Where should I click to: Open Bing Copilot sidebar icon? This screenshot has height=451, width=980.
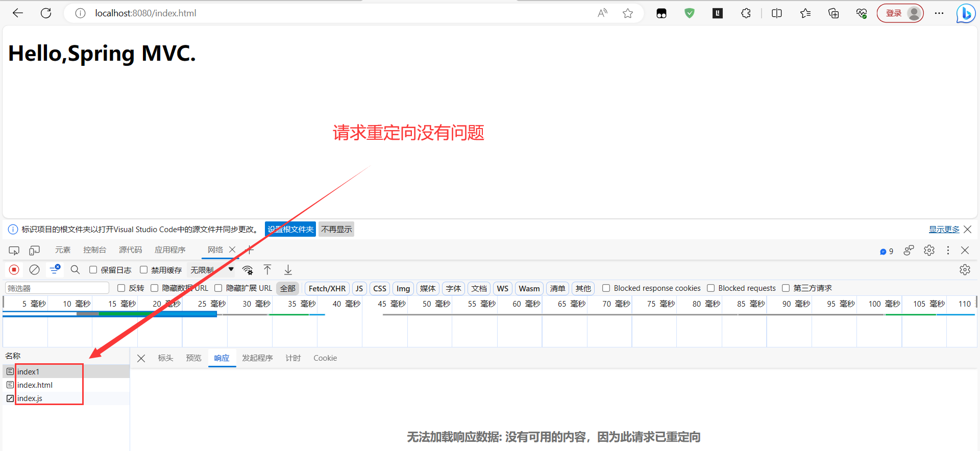click(965, 13)
